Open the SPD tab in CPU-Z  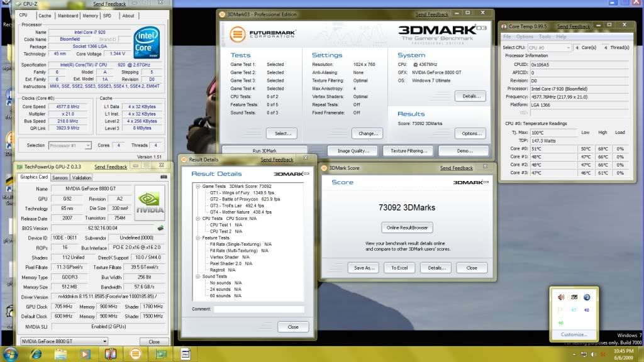(107, 16)
